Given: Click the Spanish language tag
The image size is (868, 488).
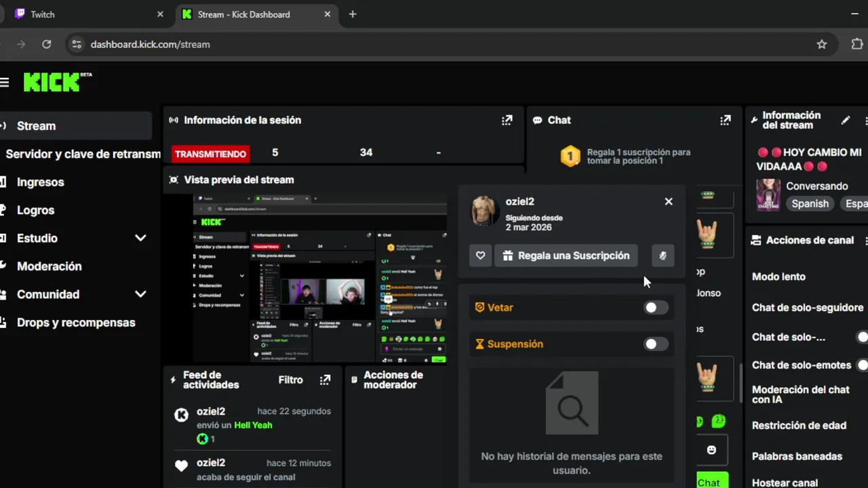Looking at the screenshot, I should click(x=810, y=203).
